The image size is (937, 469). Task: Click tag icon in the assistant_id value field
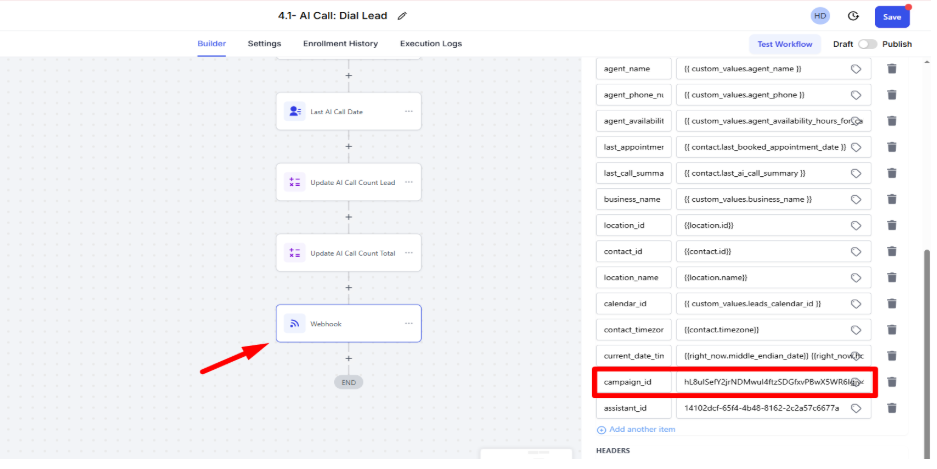(x=856, y=408)
